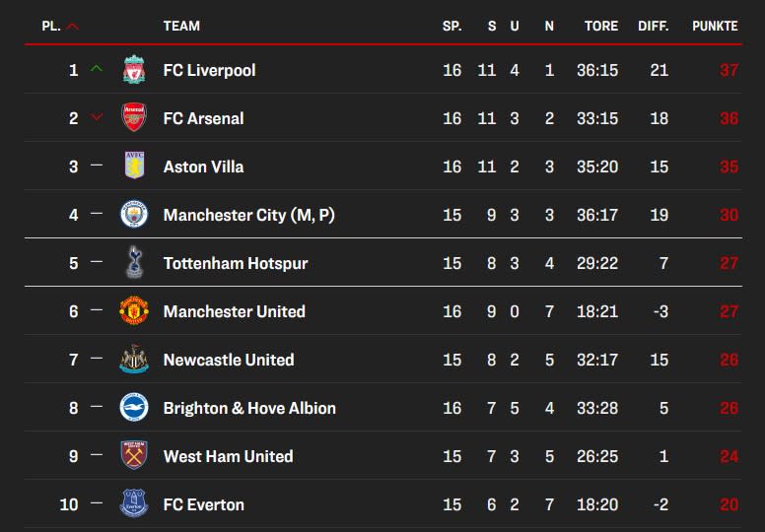The height and width of the screenshot is (532, 765).
Task: Click the FC Liverpool club crest
Action: coord(134,69)
